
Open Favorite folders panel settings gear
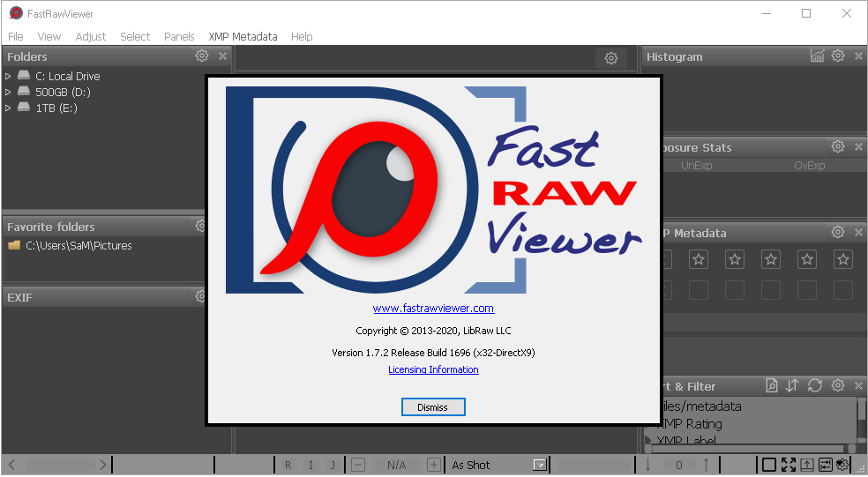coord(200,226)
